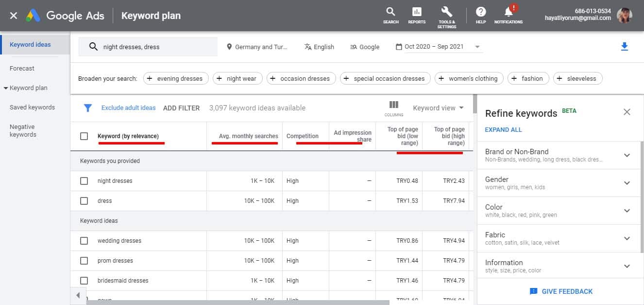This screenshot has height=305, width=644.
Task: Open Saved keywords in the sidebar
Action: click(32, 108)
